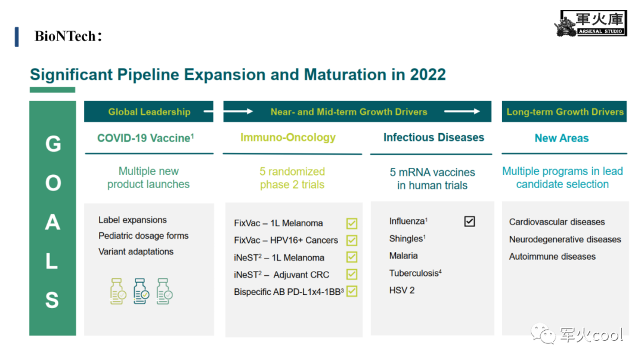Click 'Autoimmune diseases' text
This screenshot has width=644, height=363.
pos(552,257)
